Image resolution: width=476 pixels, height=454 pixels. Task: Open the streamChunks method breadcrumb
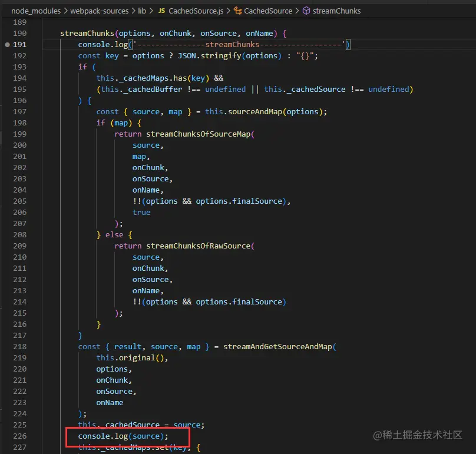pos(336,11)
